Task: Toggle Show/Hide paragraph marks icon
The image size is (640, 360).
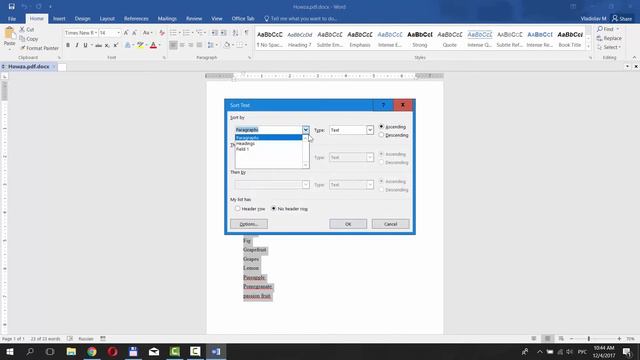Action: point(247,33)
